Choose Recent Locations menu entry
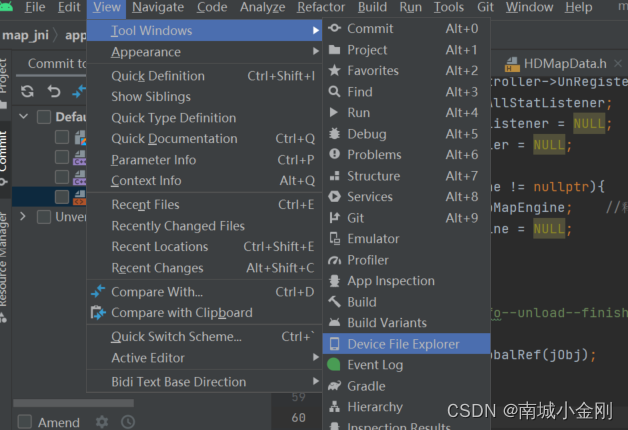 tap(204, 247)
